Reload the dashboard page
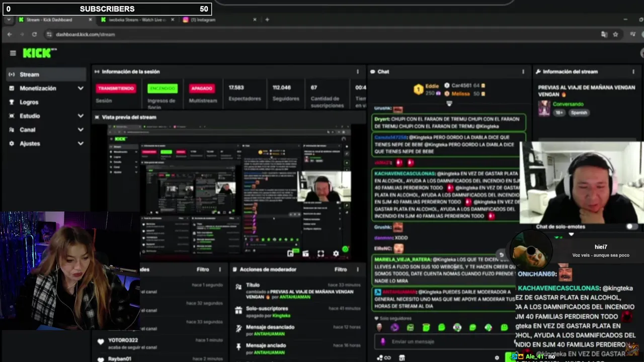 click(x=34, y=34)
